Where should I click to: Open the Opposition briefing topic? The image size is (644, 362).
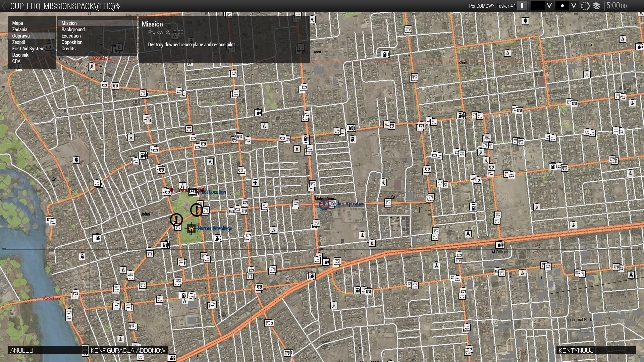(72, 42)
